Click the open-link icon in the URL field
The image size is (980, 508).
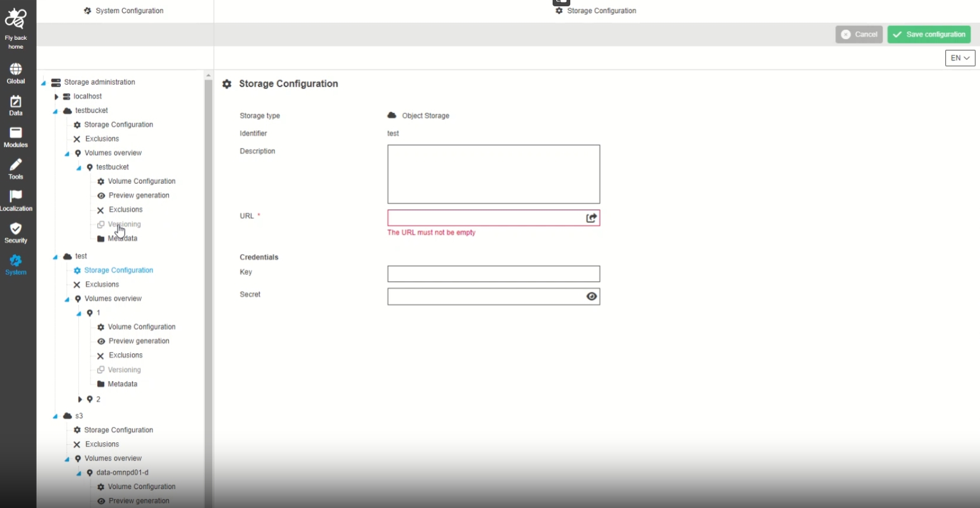(591, 218)
